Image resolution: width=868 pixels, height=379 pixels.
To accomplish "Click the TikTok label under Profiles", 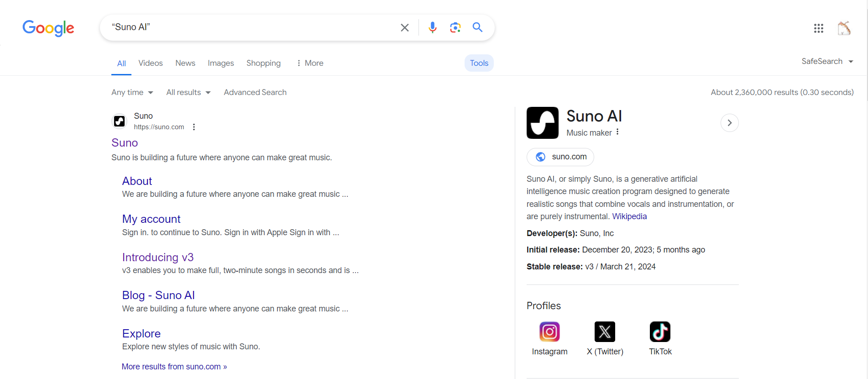I will pos(660,352).
